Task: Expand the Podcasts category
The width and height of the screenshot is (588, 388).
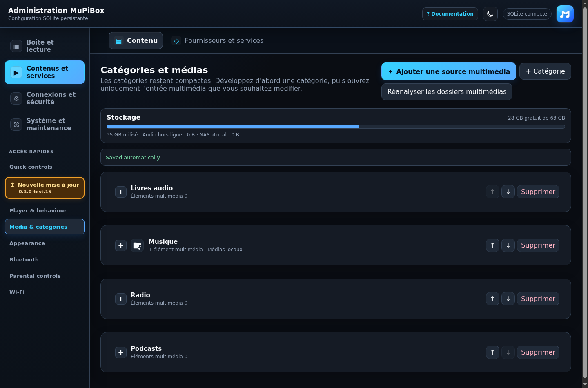Action: pos(121,352)
